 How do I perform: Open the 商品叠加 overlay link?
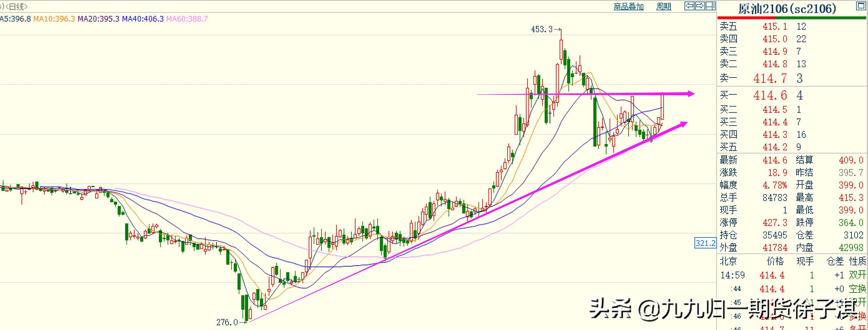[629, 7]
